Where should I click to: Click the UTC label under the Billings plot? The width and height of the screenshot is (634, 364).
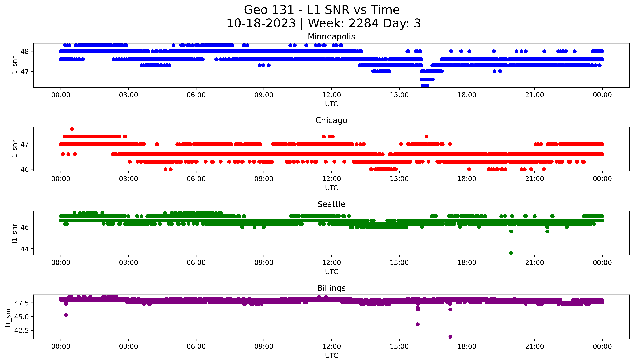(x=331, y=355)
